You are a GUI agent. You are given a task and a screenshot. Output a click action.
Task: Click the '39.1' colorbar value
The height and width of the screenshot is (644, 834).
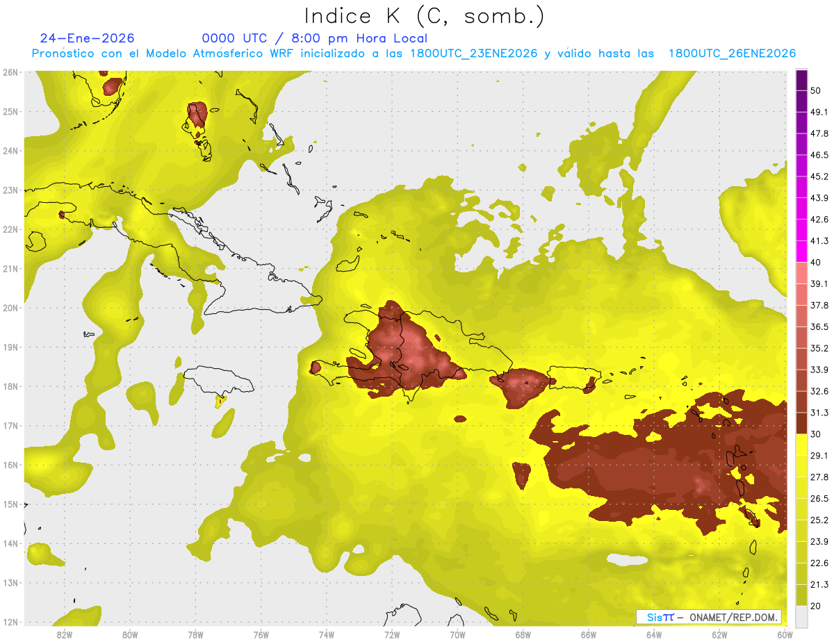pos(819,283)
